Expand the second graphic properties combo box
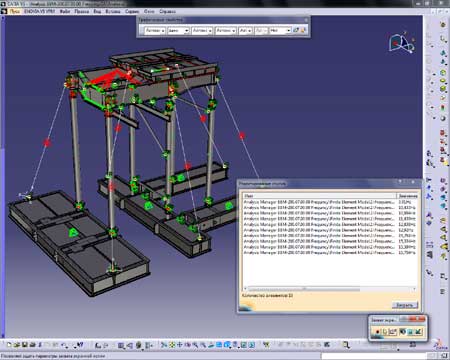Screen dimensions: 450x360 point(178,30)
